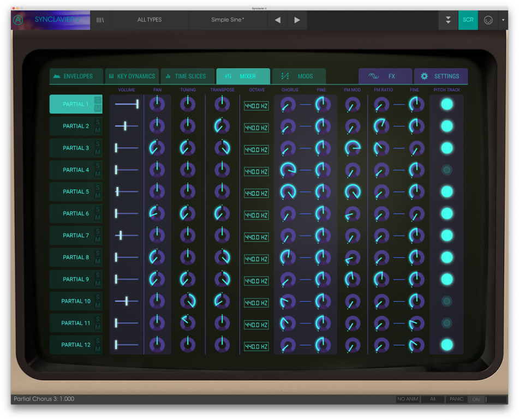
Task: Open the small dropdown beside the MIDI icon
Action: click(x=503, y=20)
